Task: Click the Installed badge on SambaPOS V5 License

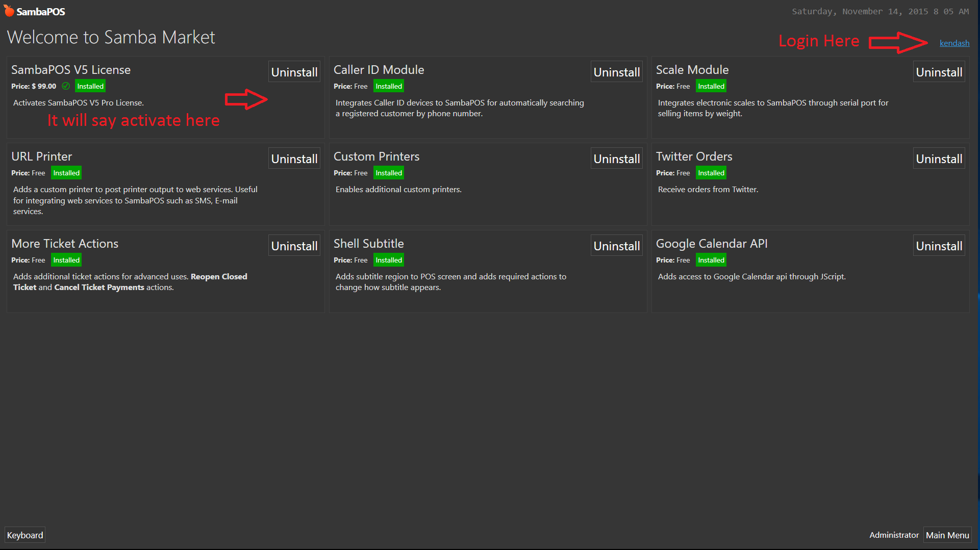Action: [x=90, y=86]
